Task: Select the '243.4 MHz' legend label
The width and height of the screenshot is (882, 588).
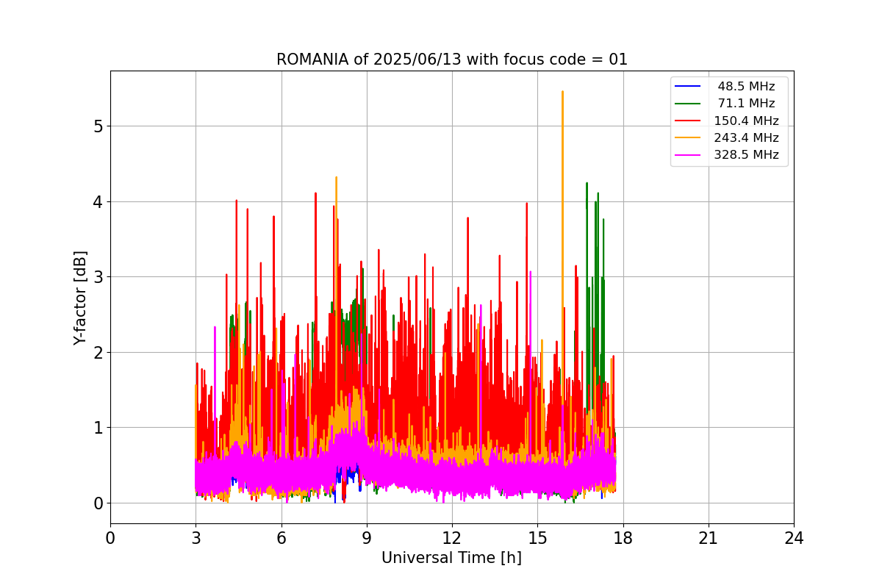Action: point(746,137)
